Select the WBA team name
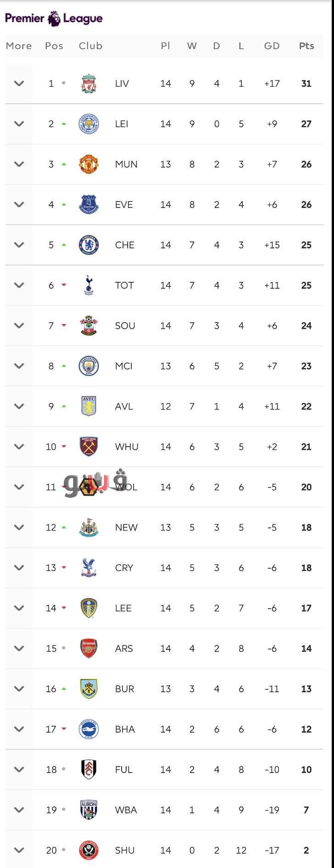 [126, 810]
